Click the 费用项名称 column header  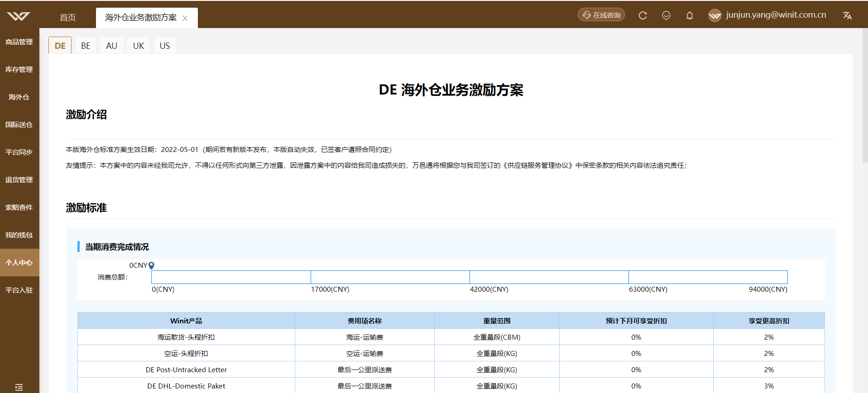click(364, 321)
